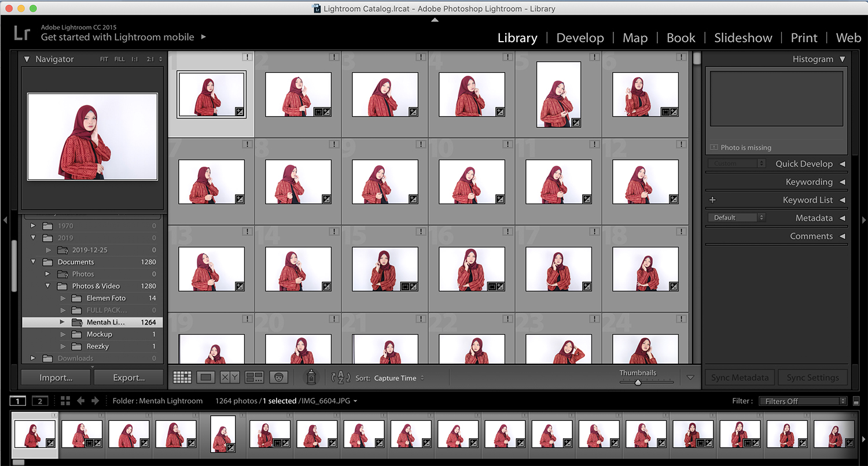Viewport: 868px width, 466px height.
Task: Go forward with the filmstrip right arrow
Action: [95, 401]
